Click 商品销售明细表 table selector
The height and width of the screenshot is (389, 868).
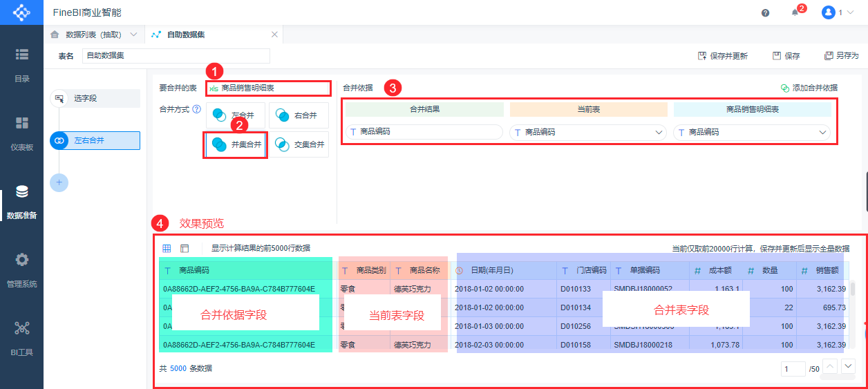(x=267, y=88)
